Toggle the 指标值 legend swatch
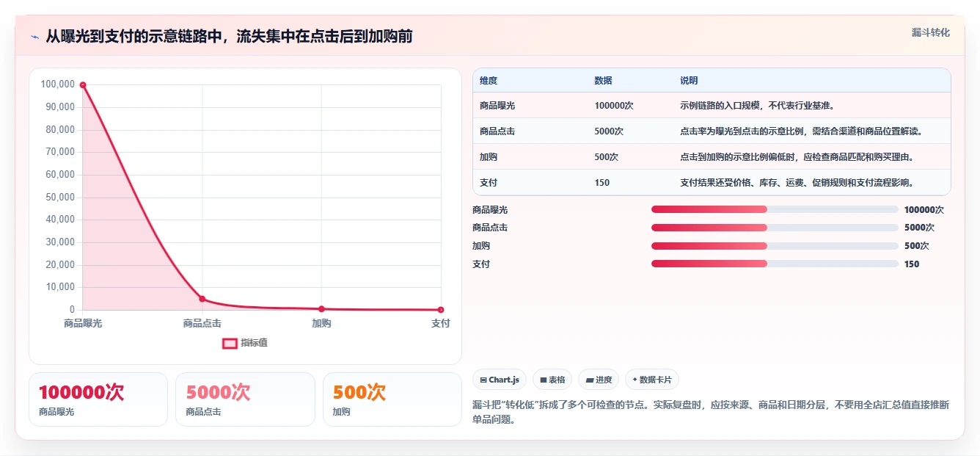 click(x=230, y=343)
